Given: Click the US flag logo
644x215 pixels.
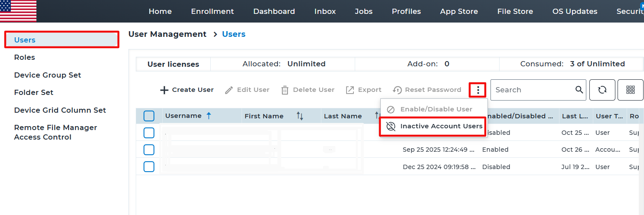Looking at the screenshot, I should click(x=18, y=11).
